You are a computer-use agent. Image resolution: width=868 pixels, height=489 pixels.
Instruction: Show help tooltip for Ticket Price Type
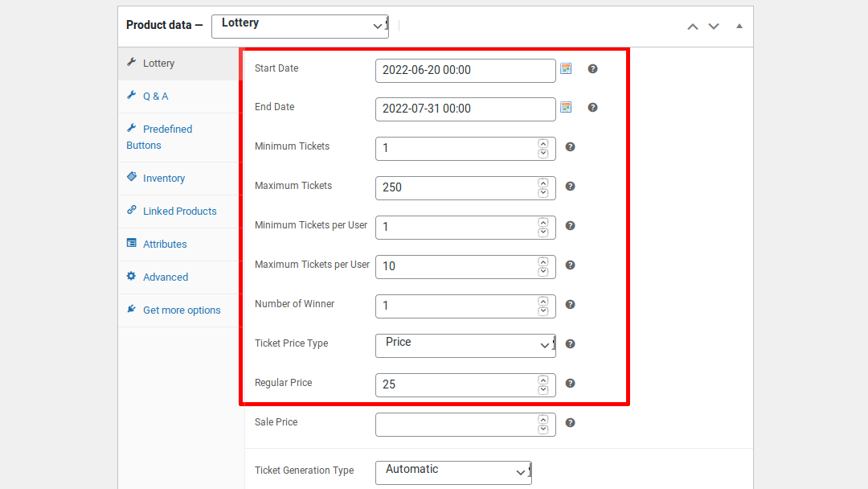coord(570,344)
